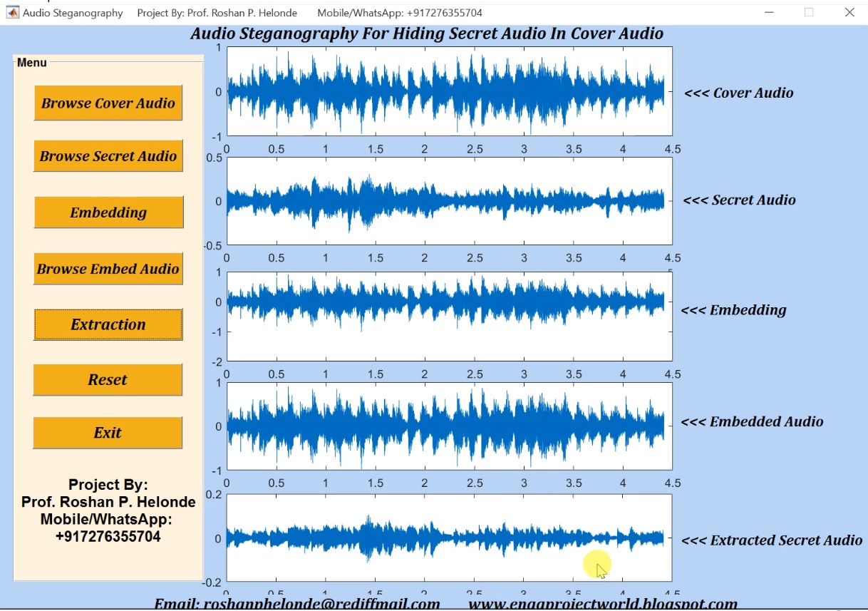Minimize the Audio Steganography window
This screenshot has width=868, height=611.
click(770, 12)
